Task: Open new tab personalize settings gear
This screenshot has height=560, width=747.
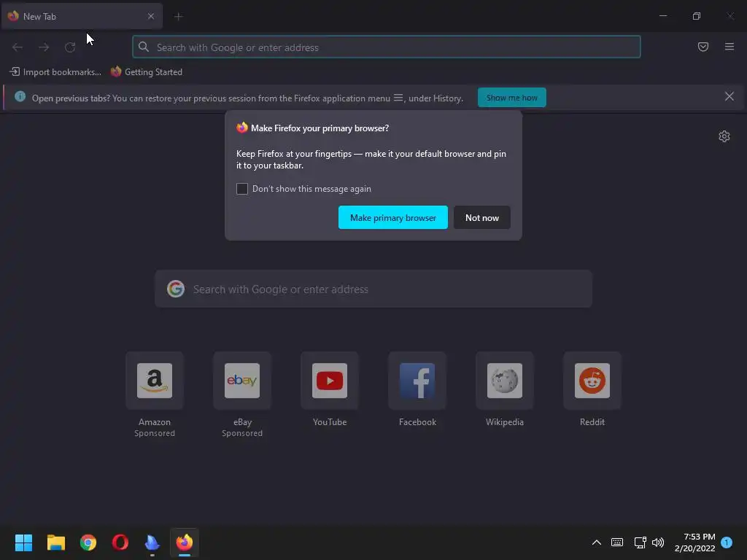Action: click(724, 136)
